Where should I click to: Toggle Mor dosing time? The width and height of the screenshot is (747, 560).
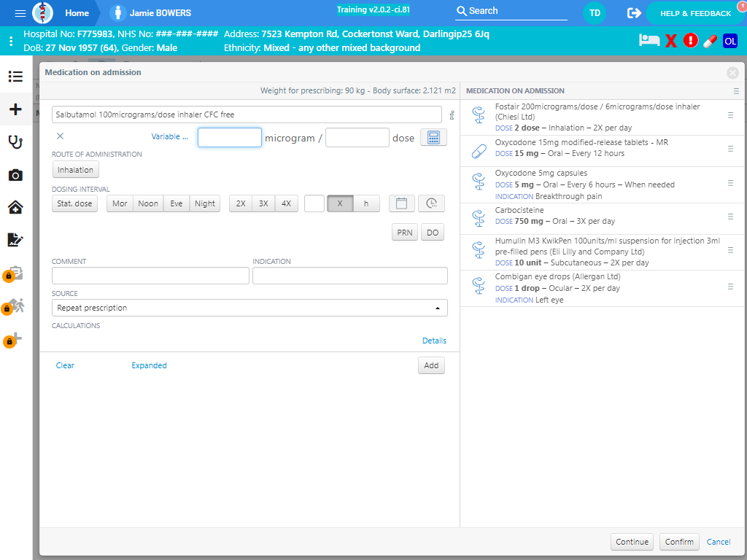(120, 203)
